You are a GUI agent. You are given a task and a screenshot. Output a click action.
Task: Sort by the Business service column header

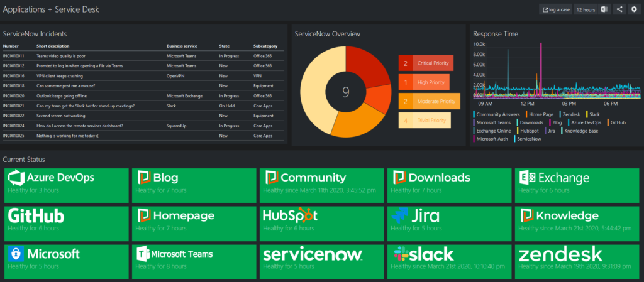(x=182, y=46)
